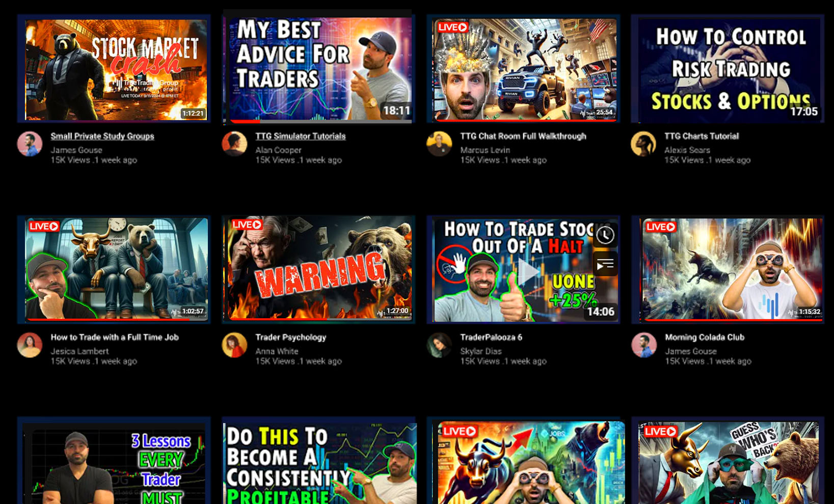This screenshot has width=834, height=504.
Task: Open Anna White's channel avatar
Action: pos(234,345)
